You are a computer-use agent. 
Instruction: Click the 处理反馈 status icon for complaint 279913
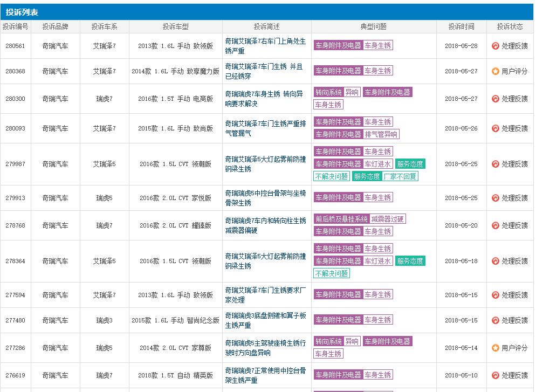496,198
